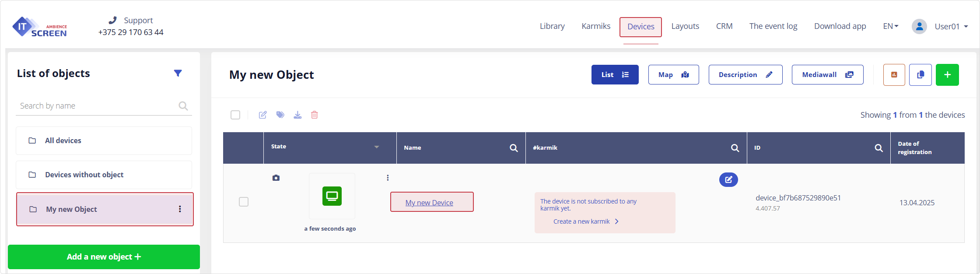Go to the Library tab
The width and height of the screenshot is (980, 274).
552,26
